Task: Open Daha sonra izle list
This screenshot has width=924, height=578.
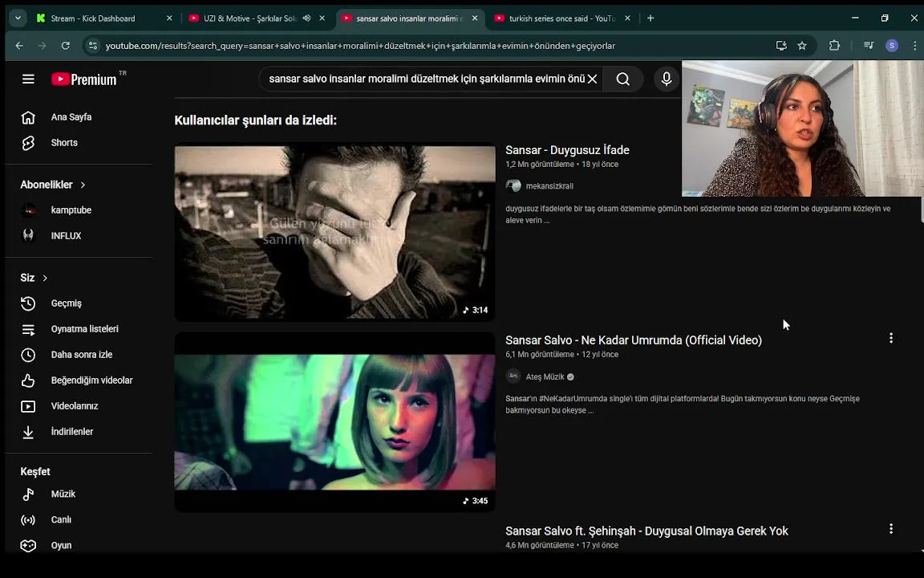Action: 79,355
